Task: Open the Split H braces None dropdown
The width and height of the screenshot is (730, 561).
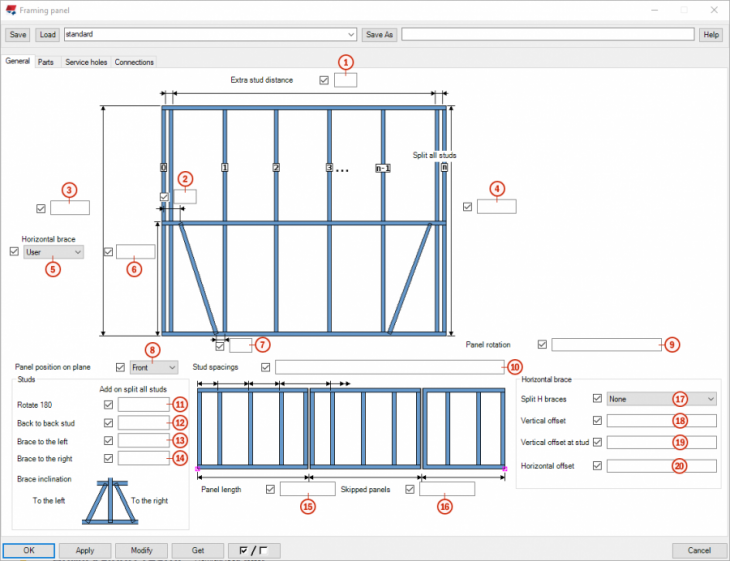Action: (x=661, y=399)
